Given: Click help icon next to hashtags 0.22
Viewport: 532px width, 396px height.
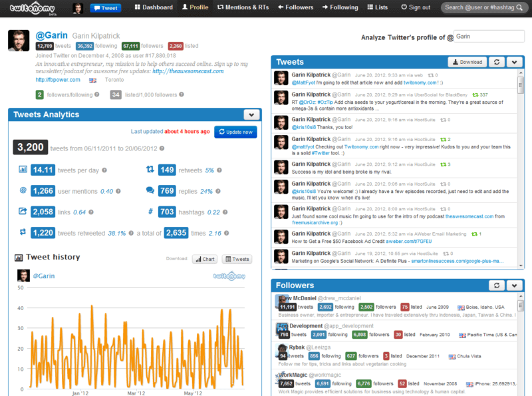Looking at the screenshot, I should 225,212.
